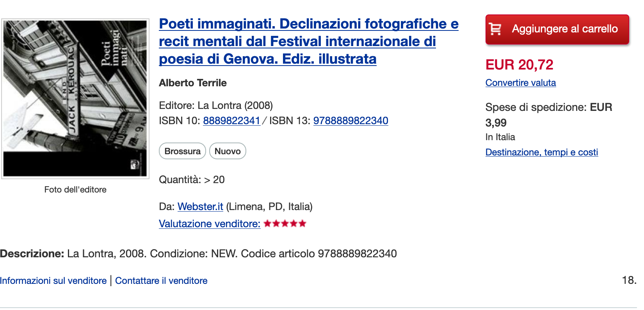Follow the ISBN 10 link 8889822341
Screen dimensions: 644x310
(232, 121)
